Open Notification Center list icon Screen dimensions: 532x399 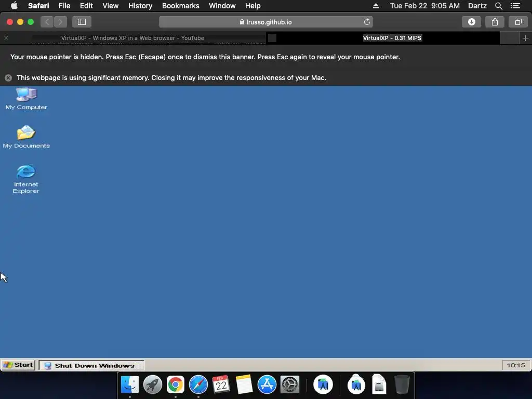click(x=515, y=6)
